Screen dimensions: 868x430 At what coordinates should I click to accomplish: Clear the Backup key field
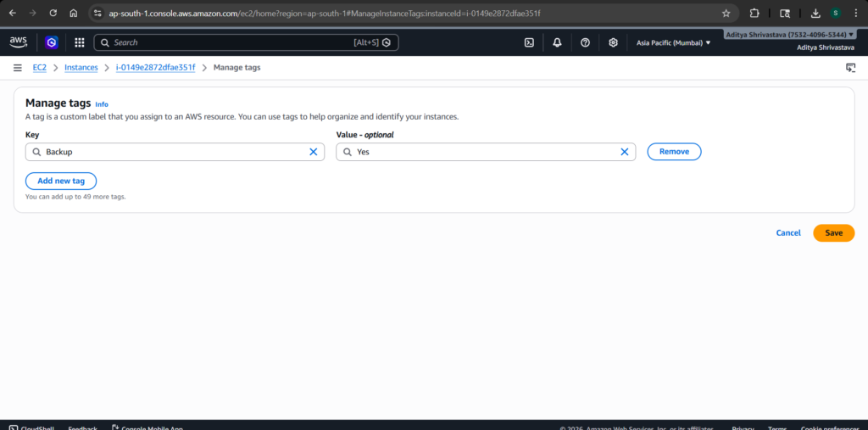coord(313,152)
